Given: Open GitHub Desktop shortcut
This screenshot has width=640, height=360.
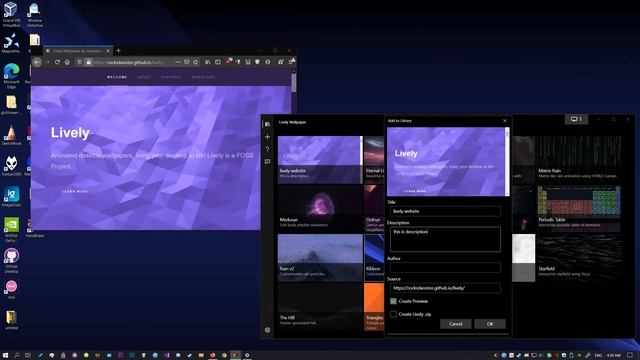Looking at the screenshot, I should click(x=11, y=260).
